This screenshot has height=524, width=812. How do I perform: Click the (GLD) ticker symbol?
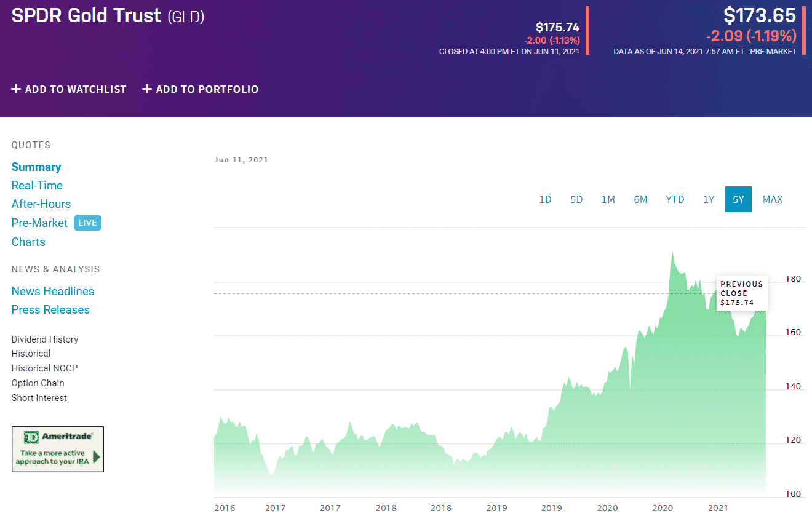click(x=186, y=17)
